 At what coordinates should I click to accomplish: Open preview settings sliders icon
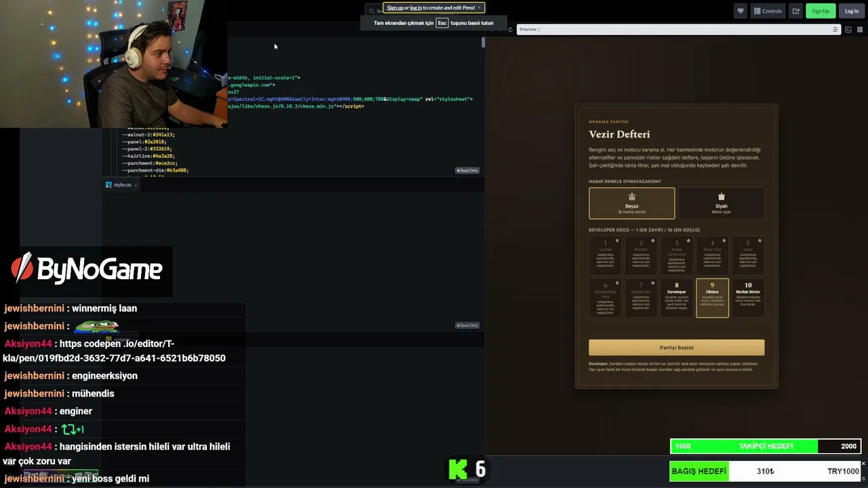(x=835, y=29)
